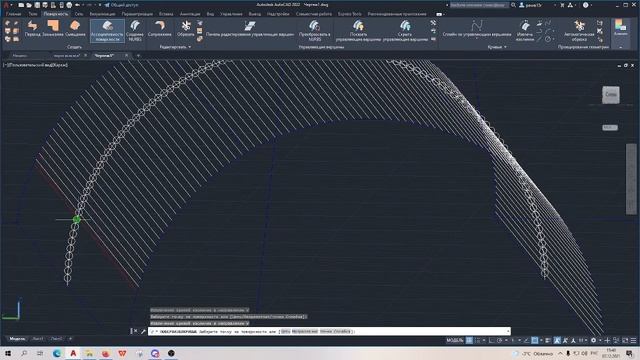The image size is (640, 360).
Task: Toggle Автоматическая обрезка option
Action: tap(579, 31)
